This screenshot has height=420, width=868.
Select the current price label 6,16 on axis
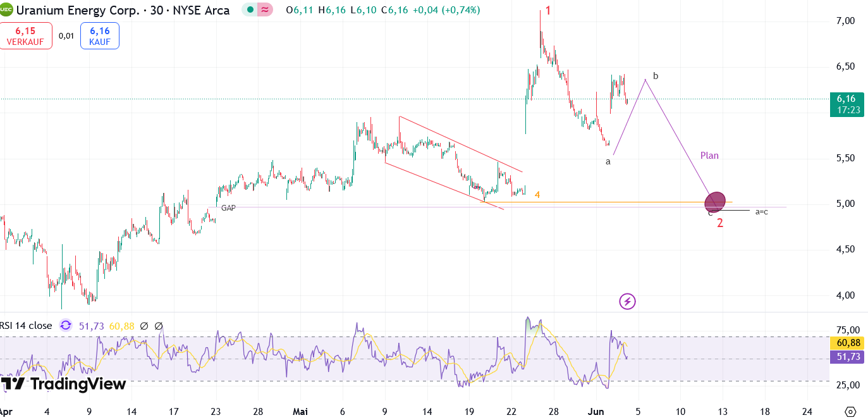tap(846, 99)
